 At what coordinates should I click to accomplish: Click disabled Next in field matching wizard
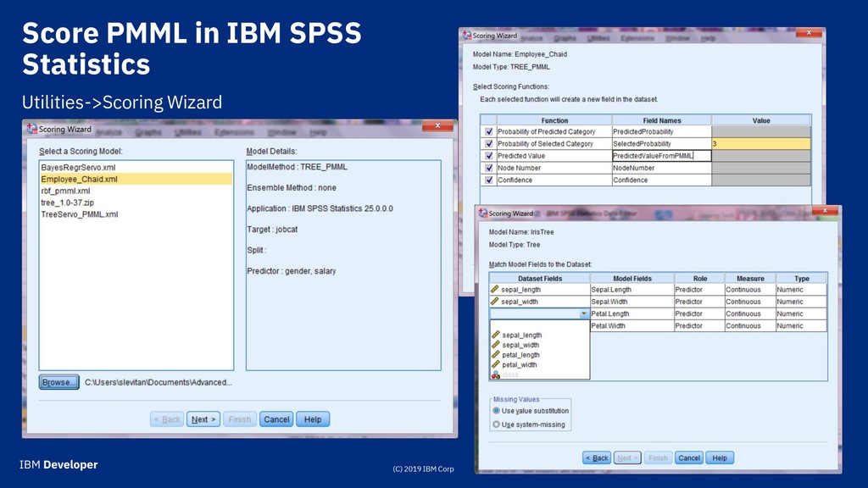[x=627, y=458]
